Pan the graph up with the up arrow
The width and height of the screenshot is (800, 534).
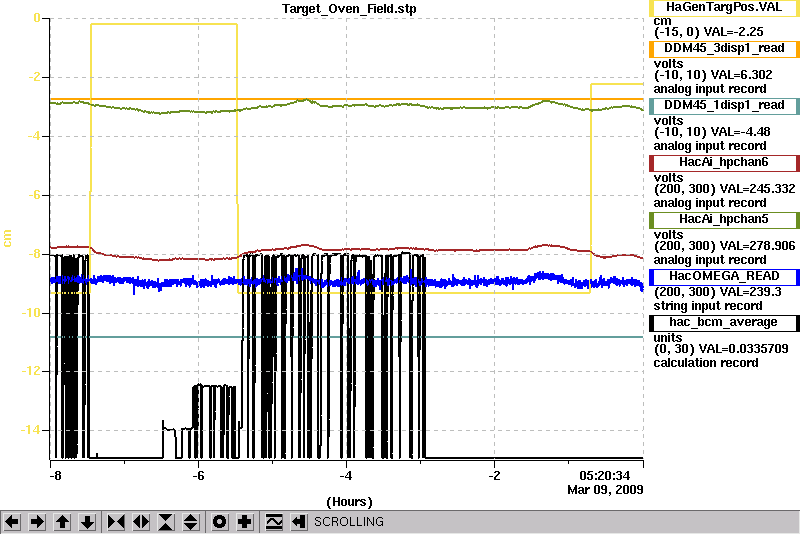pyautogui.click(x=62, y=522)
